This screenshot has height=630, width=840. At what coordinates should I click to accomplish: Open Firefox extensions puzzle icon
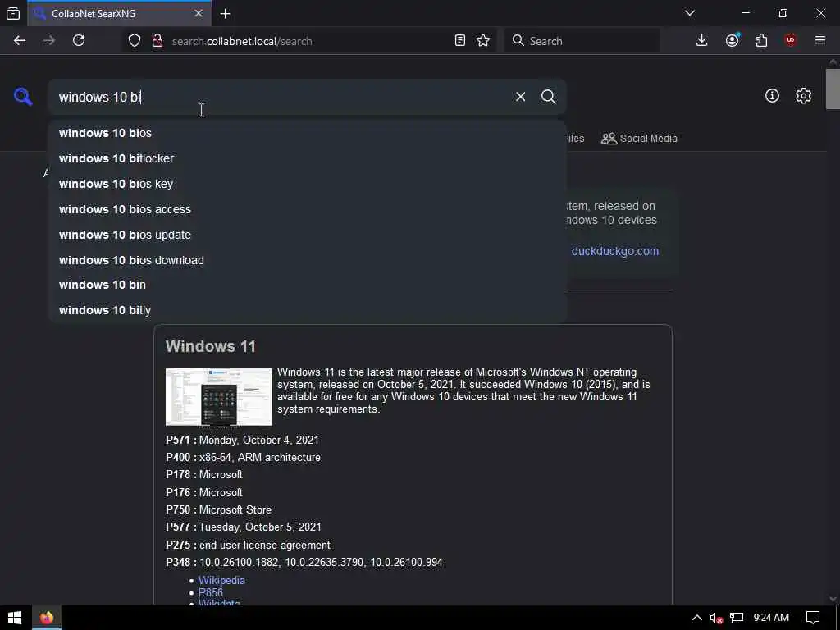point(762,41)
